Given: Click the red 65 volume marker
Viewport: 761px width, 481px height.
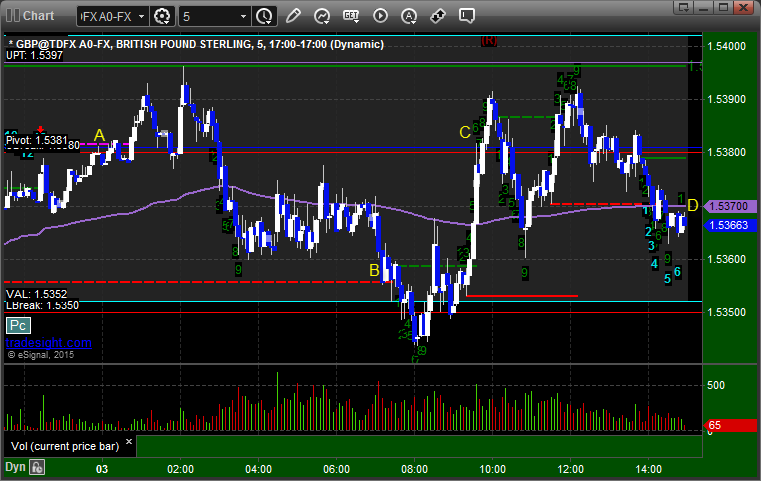Looking at the screenshot, I should (x=729, y=425).
